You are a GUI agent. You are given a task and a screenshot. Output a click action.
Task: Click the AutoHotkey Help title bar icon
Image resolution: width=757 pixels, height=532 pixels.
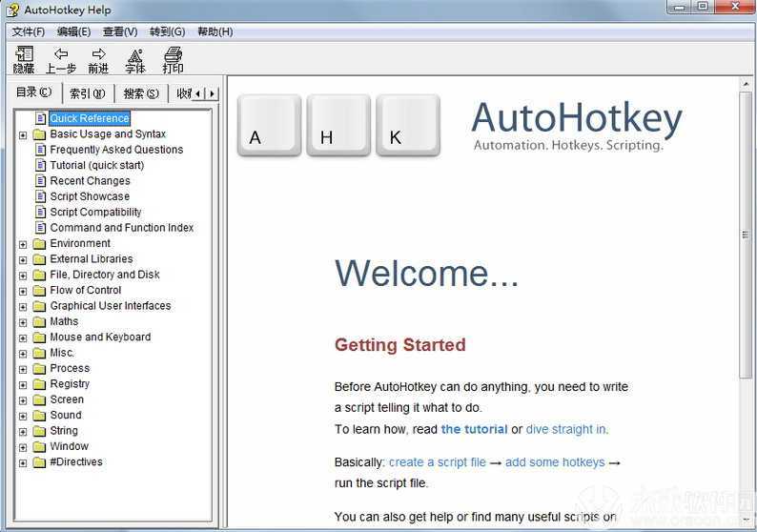coord(13,10)
